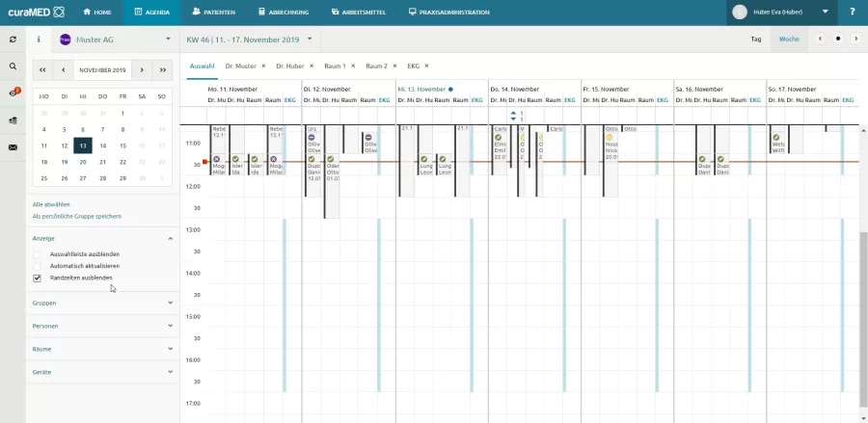
Task: Navigate to previous week arrow
Action: click(x=821, y=40)
